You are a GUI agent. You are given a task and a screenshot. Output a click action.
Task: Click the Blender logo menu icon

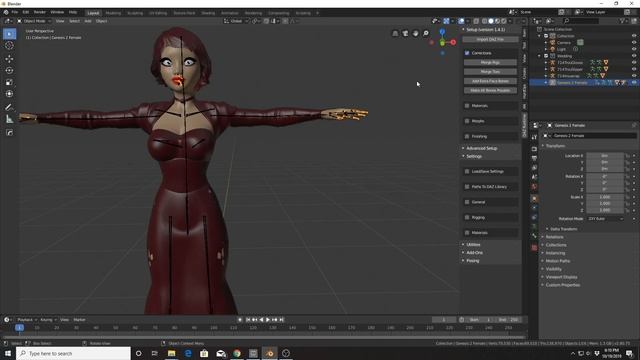(6, 12)
